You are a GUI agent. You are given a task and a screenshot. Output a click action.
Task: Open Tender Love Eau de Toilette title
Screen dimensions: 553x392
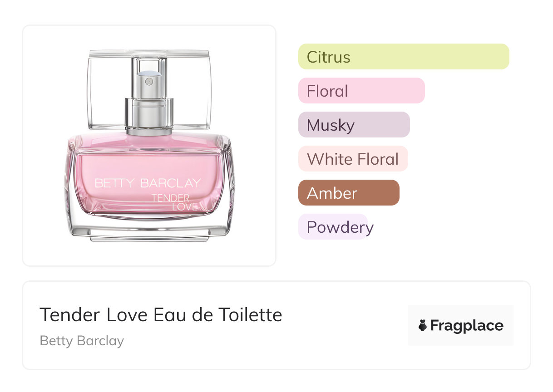pos(161,314)
